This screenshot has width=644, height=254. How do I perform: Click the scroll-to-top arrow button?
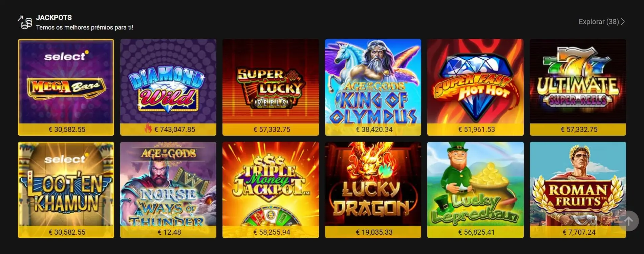[x=628, y=221]
